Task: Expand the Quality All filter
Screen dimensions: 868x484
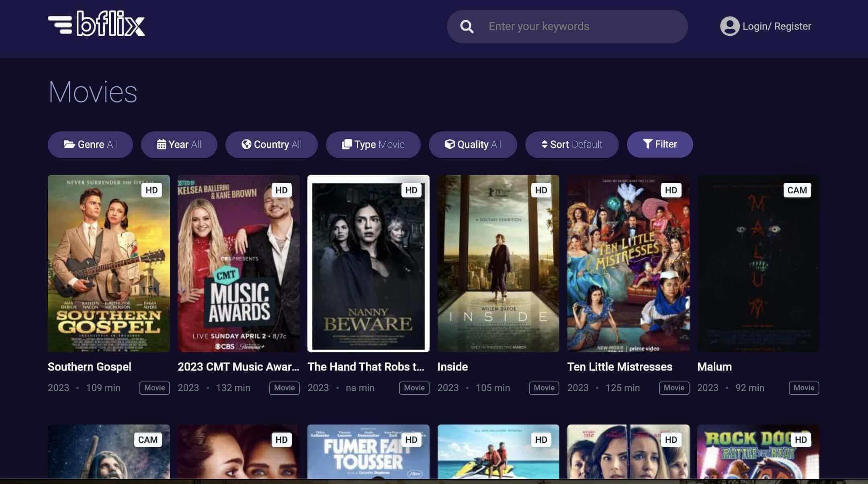Action: pyautogui.click(x=473, y=144)
